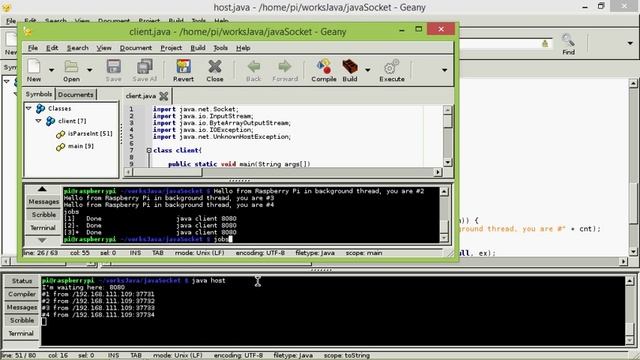Screen dimensions: 640x360
Task: Open the Edit menu in client.java window
Action: [52, 48]
